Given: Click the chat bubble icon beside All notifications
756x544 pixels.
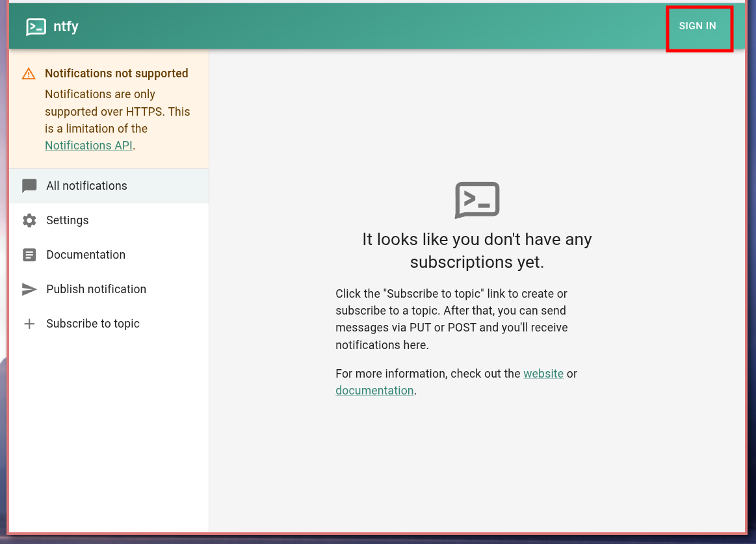Looking at the screenshot, I should 29,186.
